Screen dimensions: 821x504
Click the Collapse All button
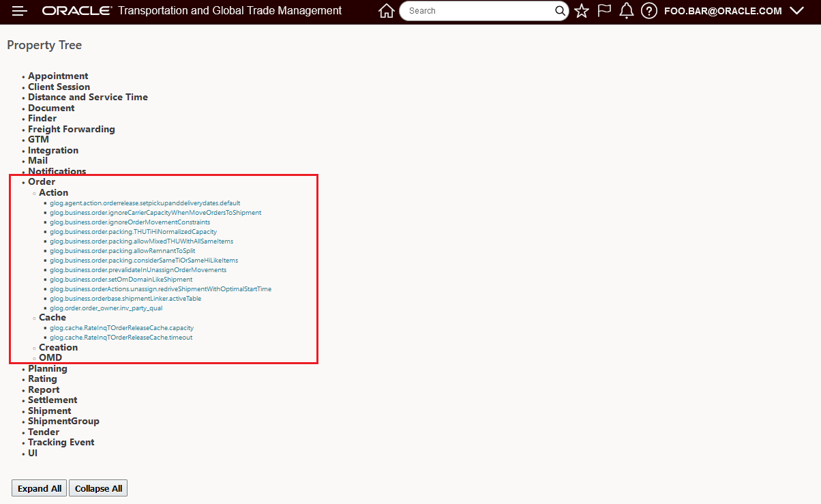[98, 488]
